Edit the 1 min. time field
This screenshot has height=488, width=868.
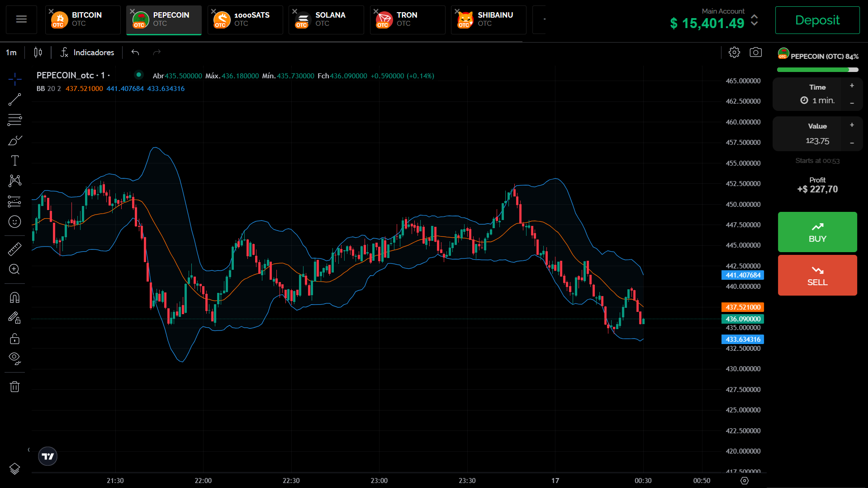(817, 100)
